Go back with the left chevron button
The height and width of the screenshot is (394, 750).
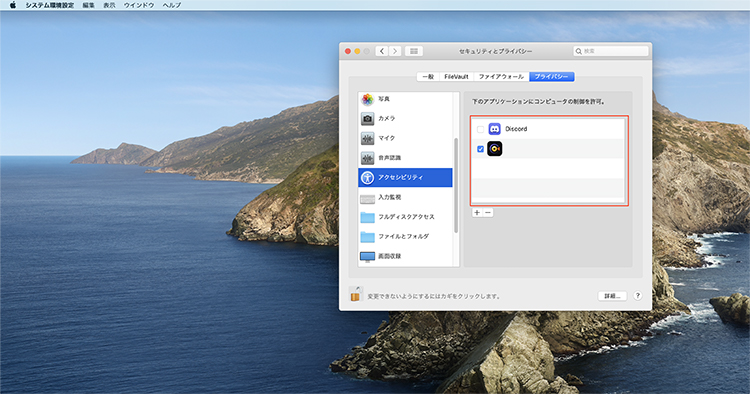[x=382, y=51]
